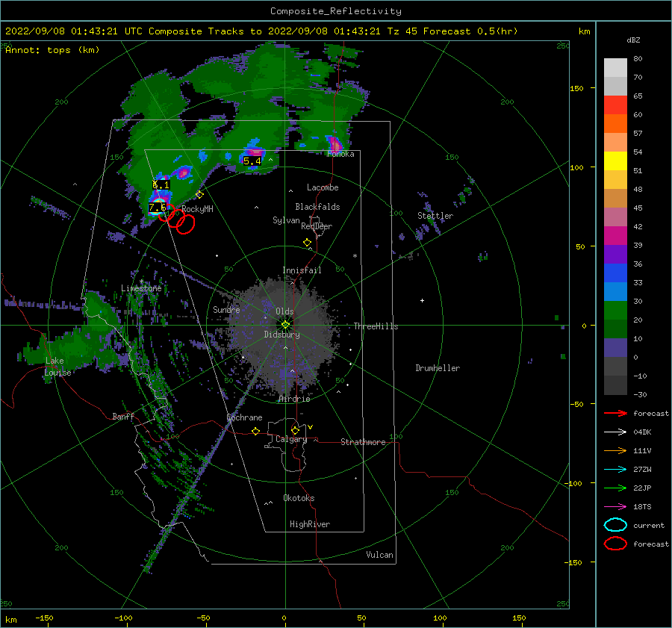Pick the red swatch between 65 and 60 dBZ
Viewport: 672px width, 628px height.
click(615, 105)
